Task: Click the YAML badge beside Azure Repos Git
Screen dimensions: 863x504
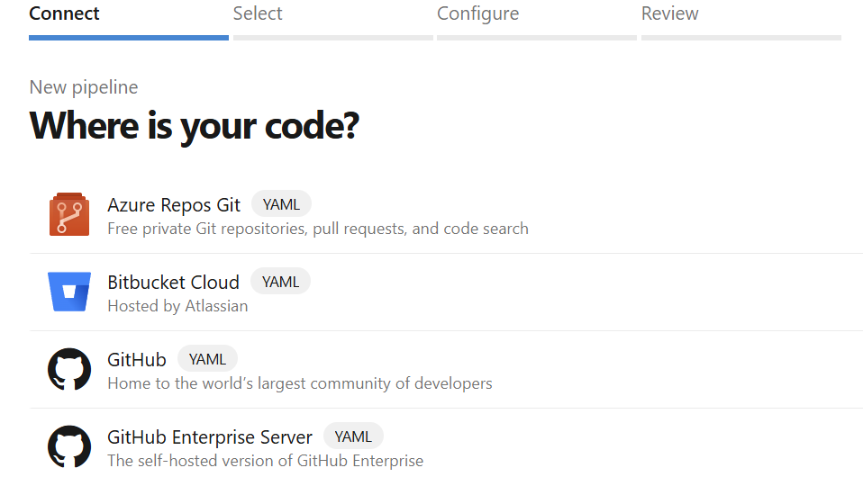Action: (x=281, y=204)
